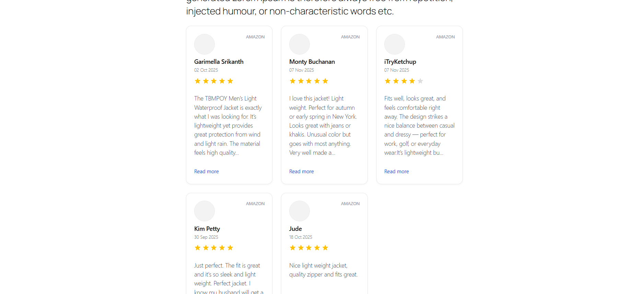Click Garimella Srikanth's avatar placeholder
The image size is (644, 294).
204,44
